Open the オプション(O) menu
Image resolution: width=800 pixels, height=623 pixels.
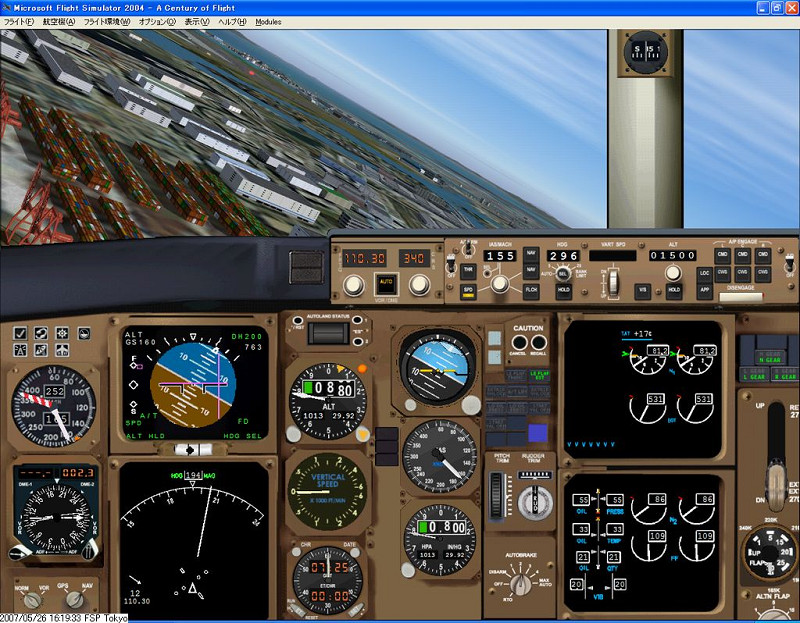click(x=157, y=22)
